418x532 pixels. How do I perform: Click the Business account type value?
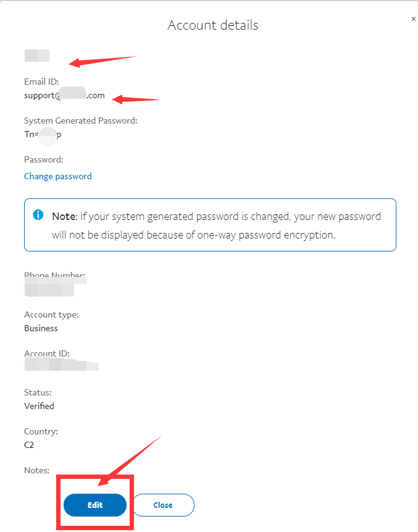pos(41,328)
